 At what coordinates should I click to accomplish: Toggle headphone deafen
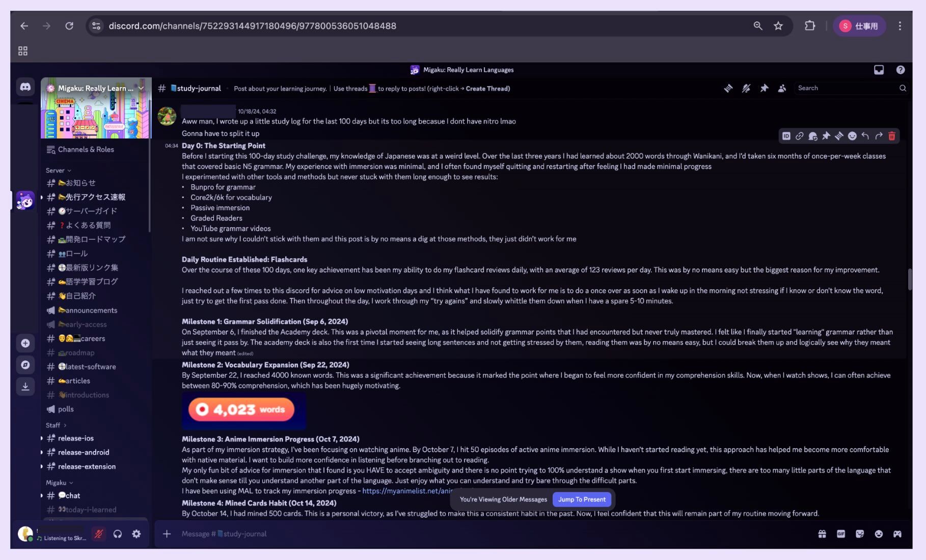[118, 534]
